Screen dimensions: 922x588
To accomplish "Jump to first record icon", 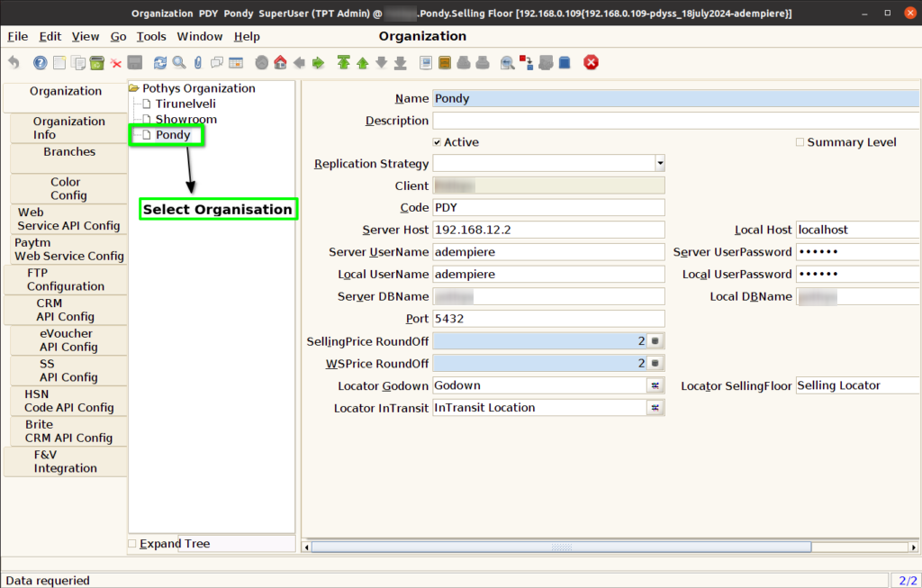I will click(x=343, y=62).
